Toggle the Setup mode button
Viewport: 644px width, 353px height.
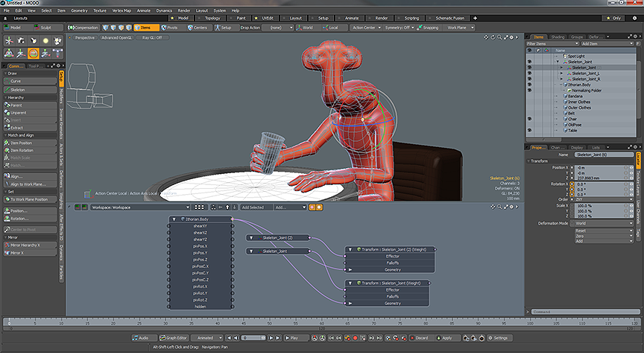pyautogui.click(x=224, y=28)
